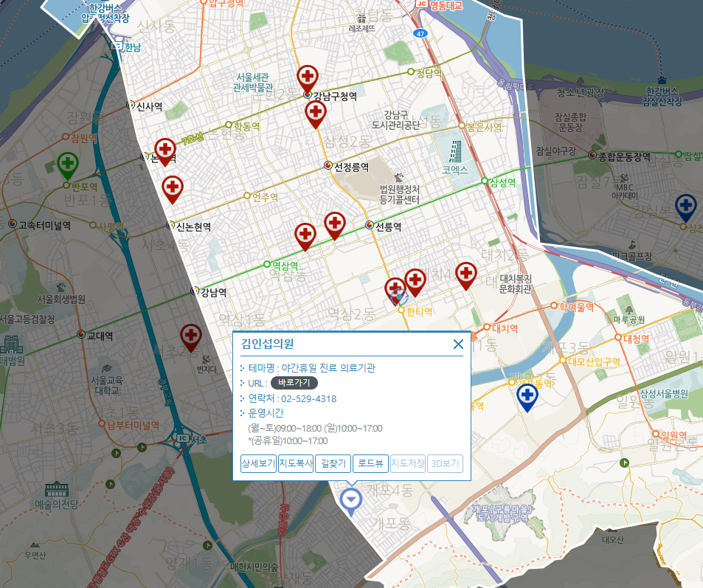
Task: Click the 교대역 station label
Action: point(100,336)
